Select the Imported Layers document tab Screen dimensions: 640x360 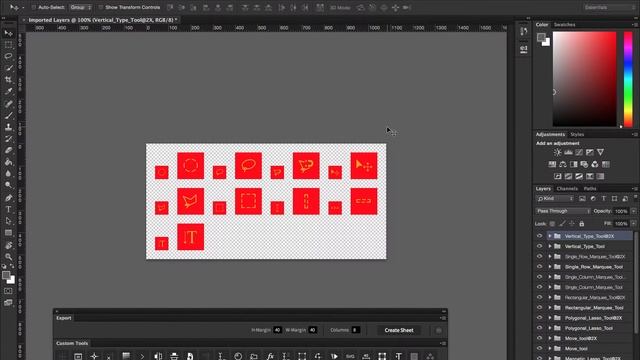pos(102,20)
